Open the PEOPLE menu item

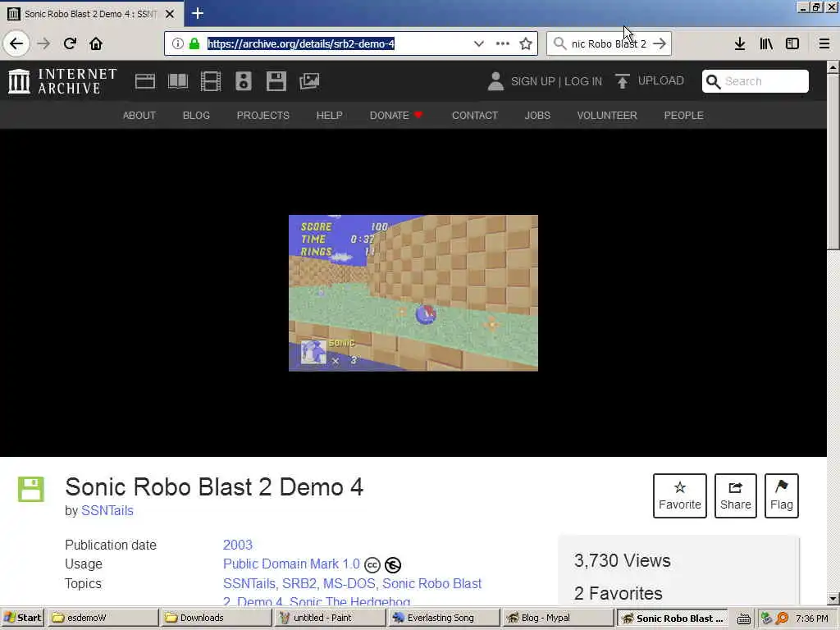pyautogui.click(x=683, y=116)
